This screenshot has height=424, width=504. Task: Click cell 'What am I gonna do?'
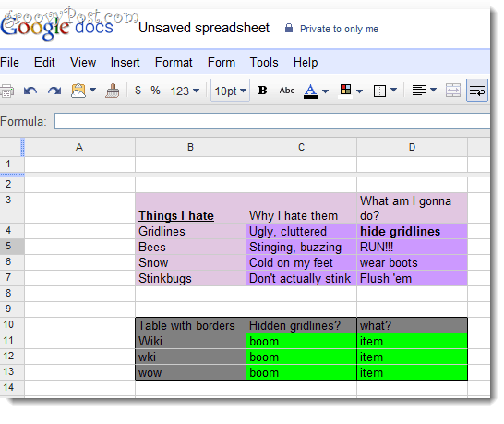[412, 208]
